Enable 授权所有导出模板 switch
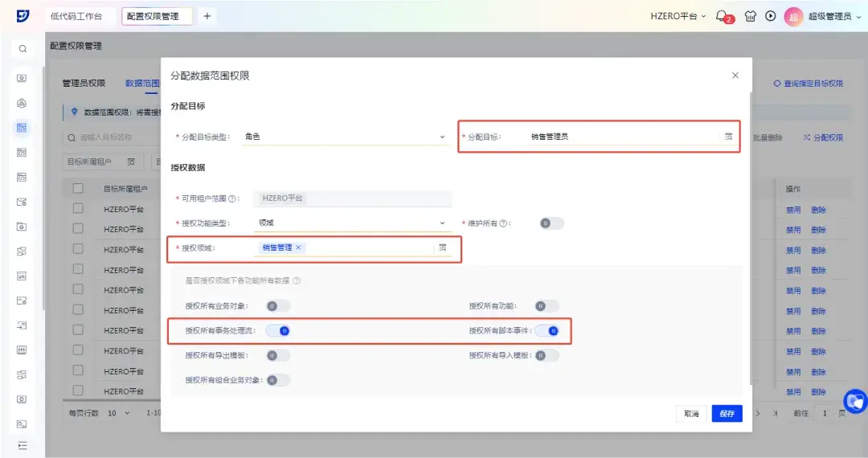 [x=278, y=356]
